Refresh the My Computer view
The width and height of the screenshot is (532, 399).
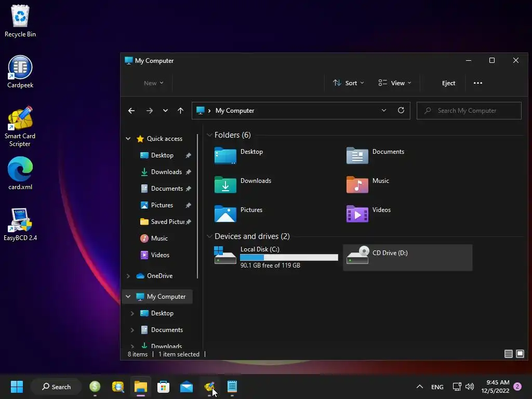click(401, 110)
